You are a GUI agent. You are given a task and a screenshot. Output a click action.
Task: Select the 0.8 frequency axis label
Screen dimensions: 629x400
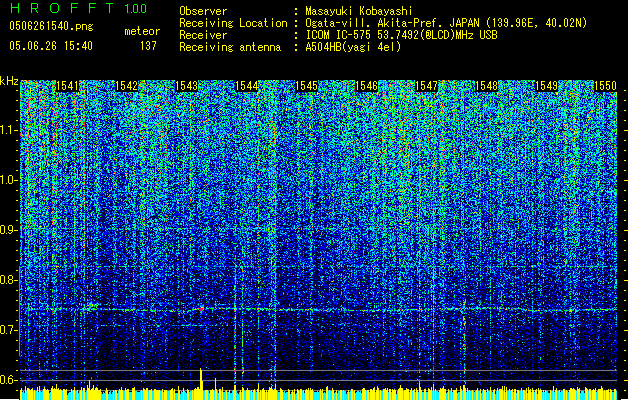tap(9, 280)
